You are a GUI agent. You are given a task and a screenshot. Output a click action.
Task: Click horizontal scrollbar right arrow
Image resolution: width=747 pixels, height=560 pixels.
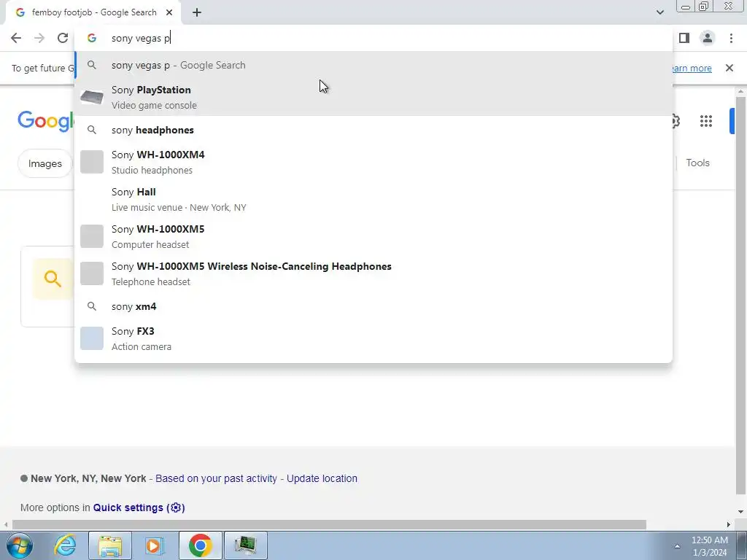[x=728, y=524]
